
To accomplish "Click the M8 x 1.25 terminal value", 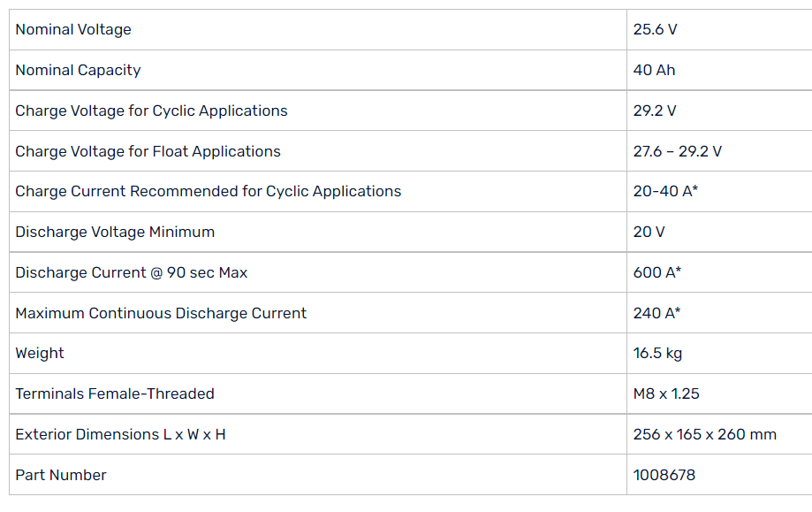I will point(666,394).
